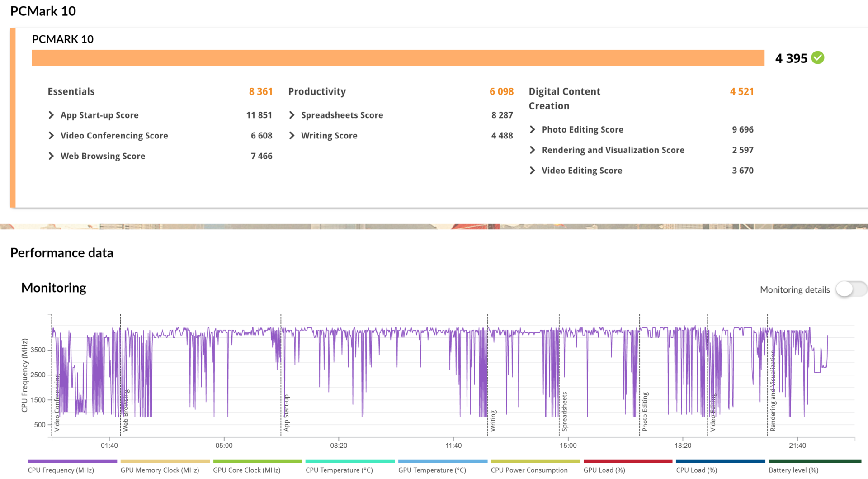
Task: Click the Video Editing value 3 670
Action: [743, 171]
